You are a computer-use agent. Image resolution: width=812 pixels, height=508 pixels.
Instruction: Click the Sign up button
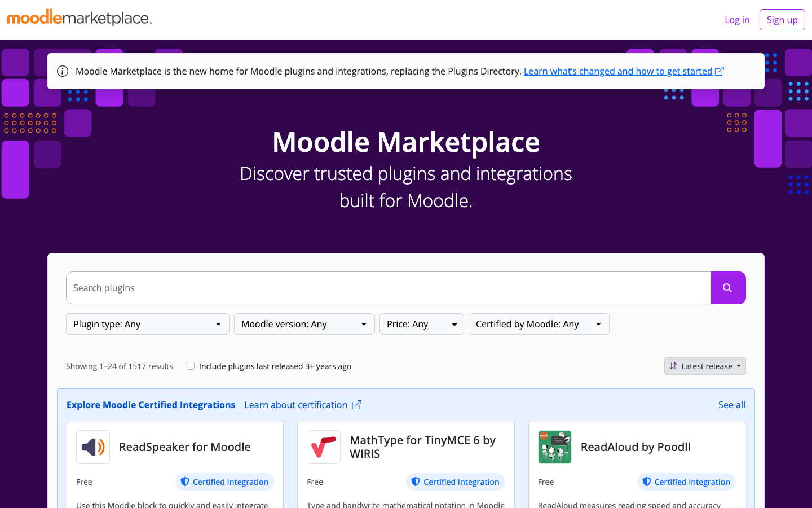pos(782,20)
